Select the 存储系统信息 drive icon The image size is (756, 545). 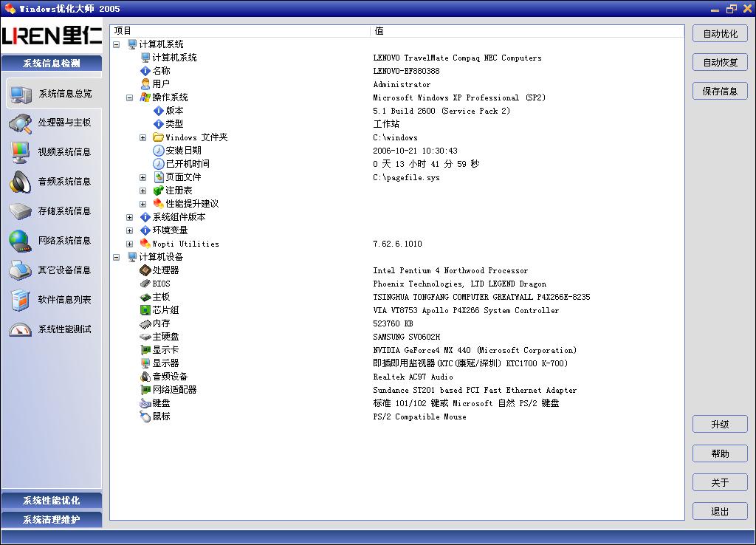20,211
